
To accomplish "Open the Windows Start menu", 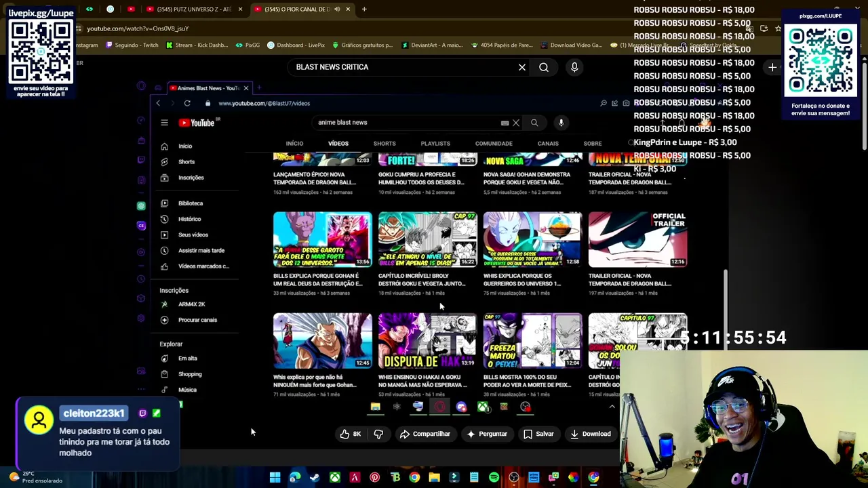I will (x=275, y=477).
